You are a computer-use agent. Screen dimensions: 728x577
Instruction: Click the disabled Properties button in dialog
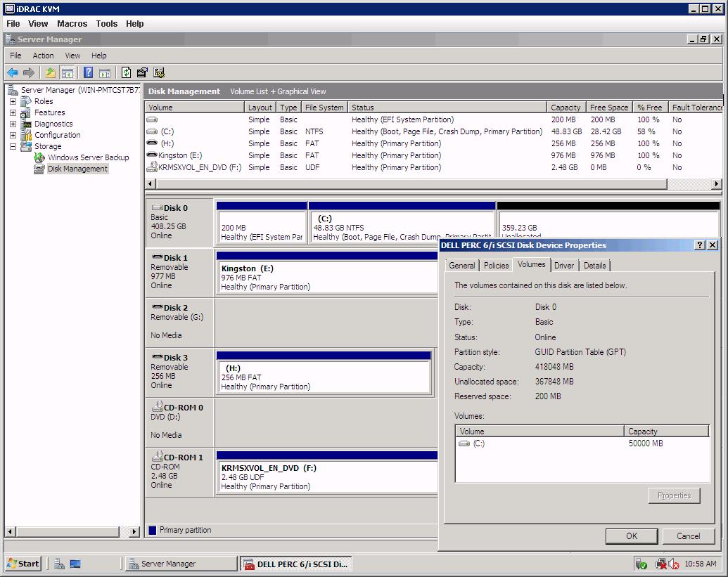[674, 495]
